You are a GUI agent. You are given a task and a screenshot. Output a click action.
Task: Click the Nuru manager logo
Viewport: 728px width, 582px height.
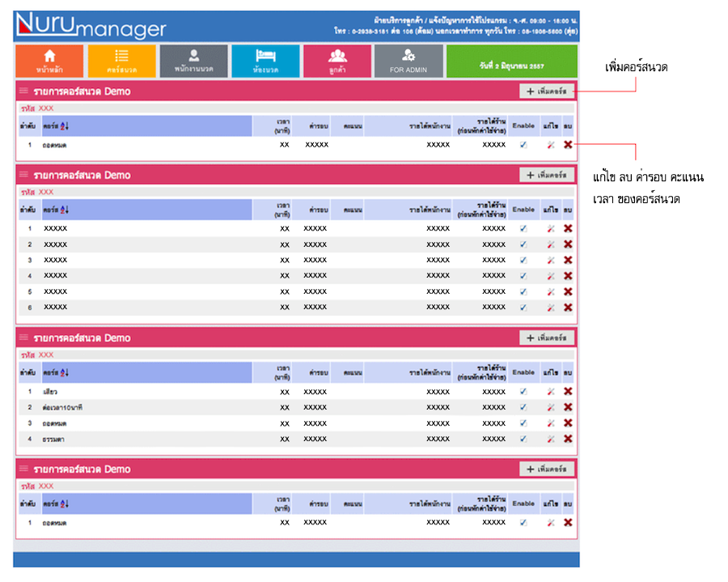pos(90,27)
